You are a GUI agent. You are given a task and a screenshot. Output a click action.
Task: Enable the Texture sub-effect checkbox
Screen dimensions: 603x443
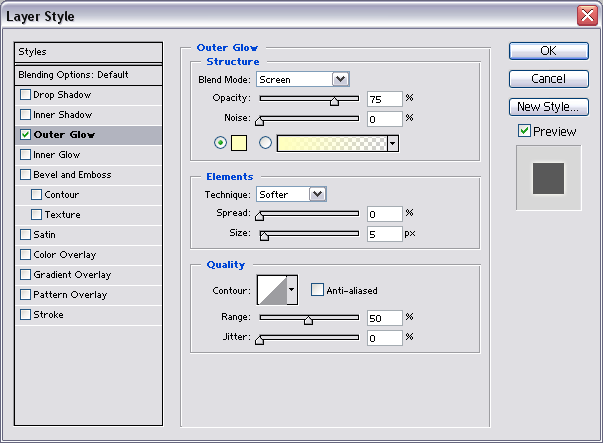[37, 215]
